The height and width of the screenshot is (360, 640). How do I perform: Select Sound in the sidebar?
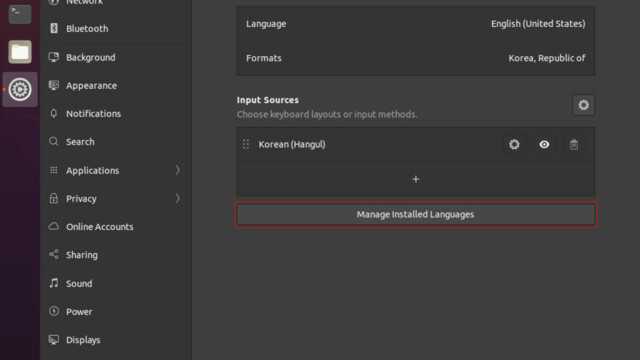point(116,283)
